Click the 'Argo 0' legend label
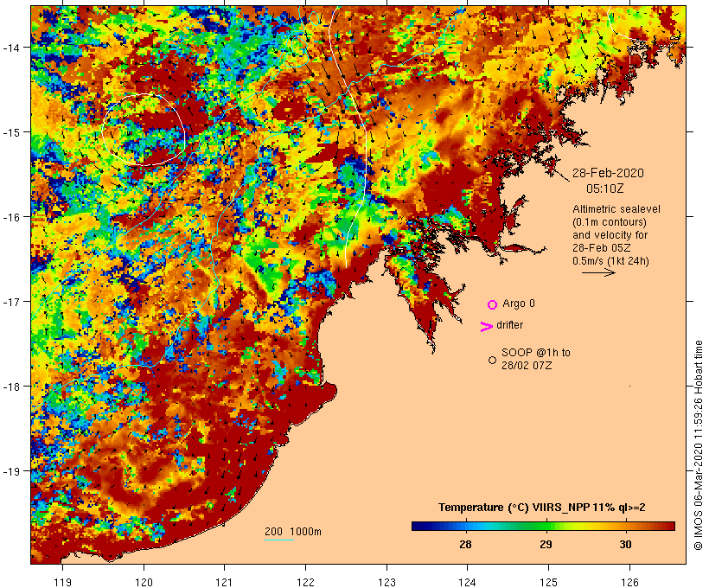The height and width of the screenshot is (588, 709). pyautogui.click(x=519, y=304)
